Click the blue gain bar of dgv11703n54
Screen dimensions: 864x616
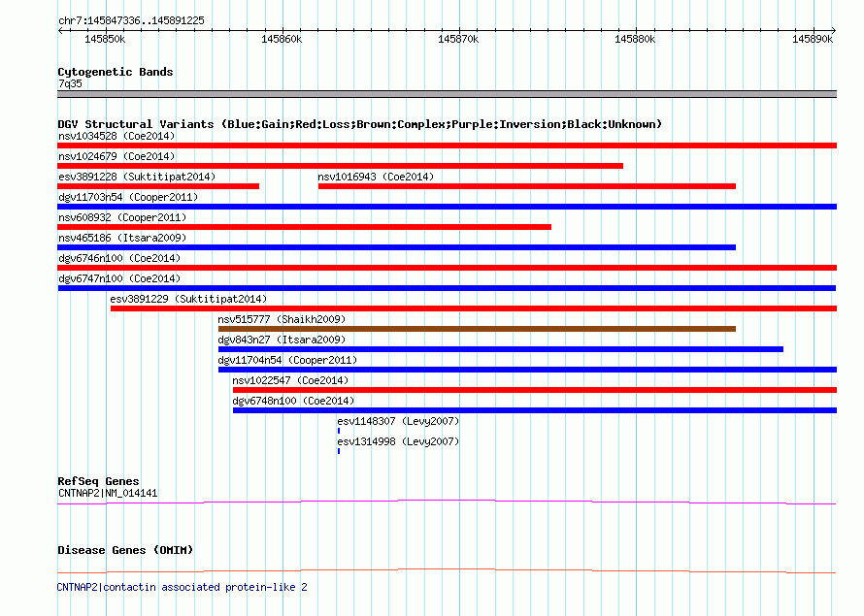coord(447,207)
